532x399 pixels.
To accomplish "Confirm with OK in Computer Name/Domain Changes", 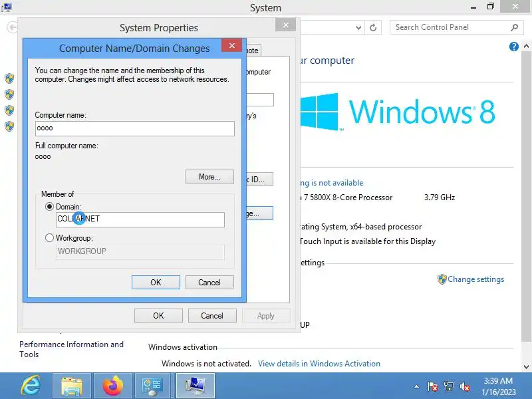I will 156,282.
